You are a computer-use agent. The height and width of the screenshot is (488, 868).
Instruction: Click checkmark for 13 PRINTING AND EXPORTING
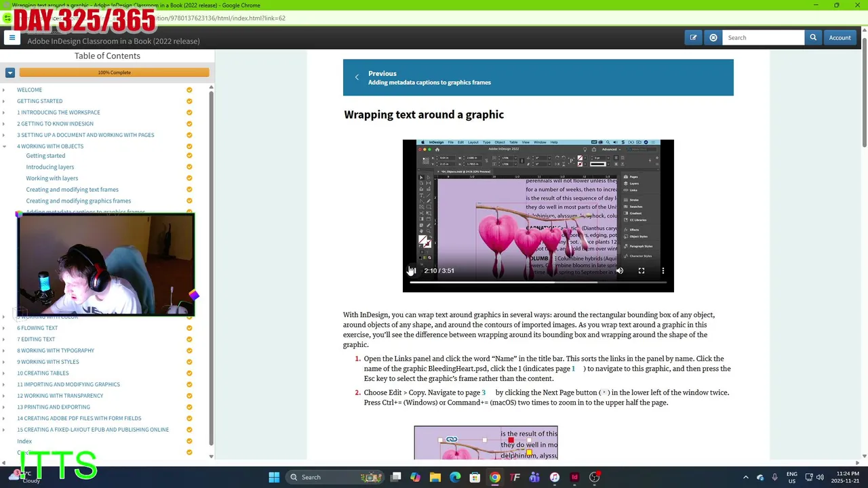[x=189, y=407]
